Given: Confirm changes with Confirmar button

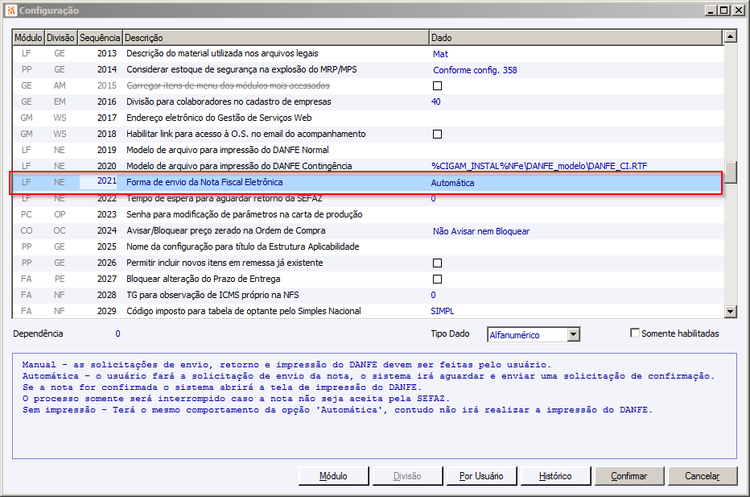Looking at the screenshot, I should pos(629,476).
